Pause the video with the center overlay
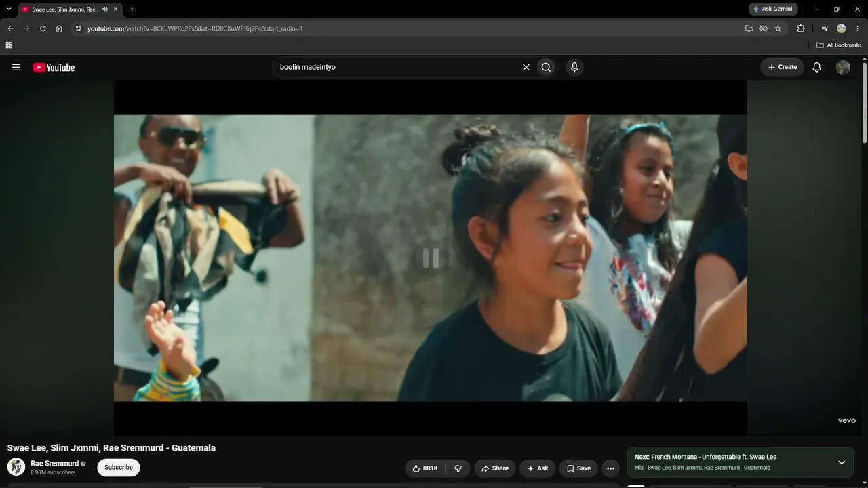The width and height of the screenshot is (868, 488). [431, 258]
